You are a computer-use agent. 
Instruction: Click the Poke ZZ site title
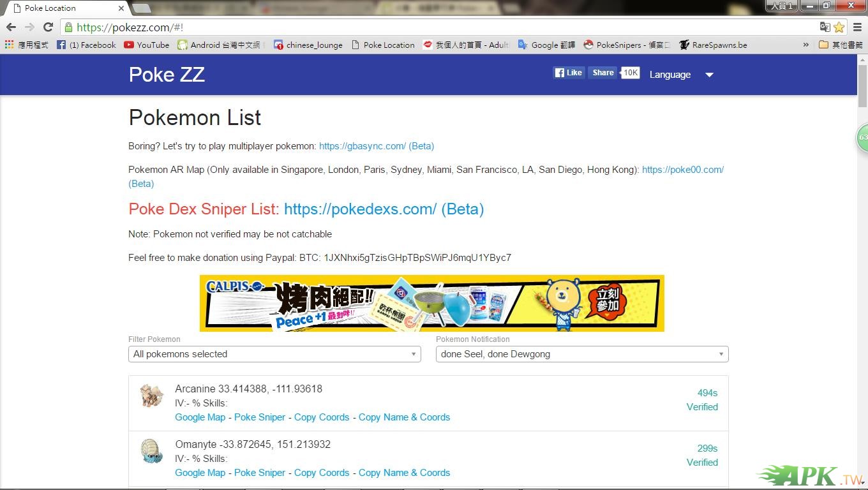(167, 75)
